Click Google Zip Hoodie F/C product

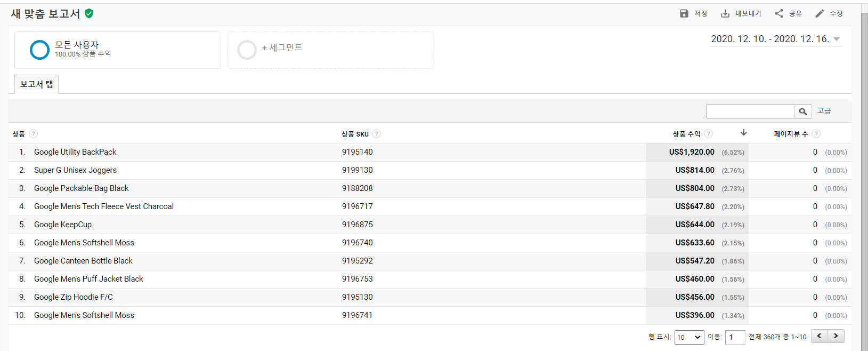coord(74,297)
